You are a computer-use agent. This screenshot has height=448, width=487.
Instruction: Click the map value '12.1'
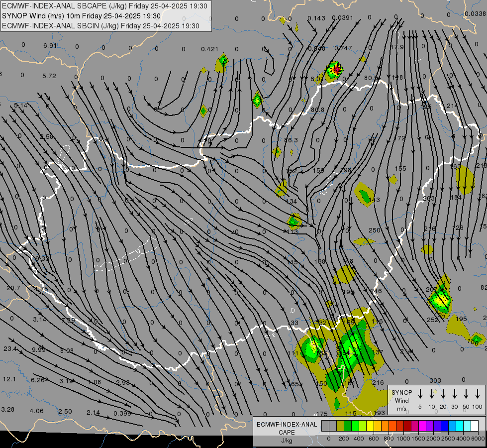pos(9,379)
